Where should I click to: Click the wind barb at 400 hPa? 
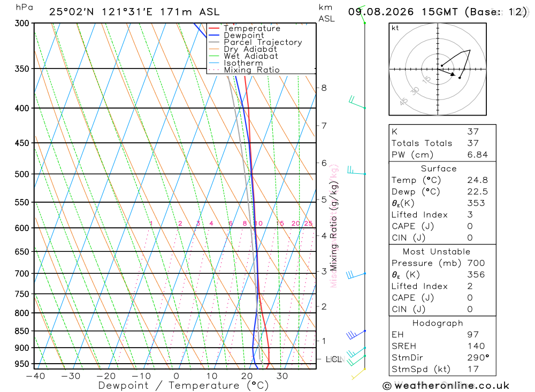(x=357, y=102)
